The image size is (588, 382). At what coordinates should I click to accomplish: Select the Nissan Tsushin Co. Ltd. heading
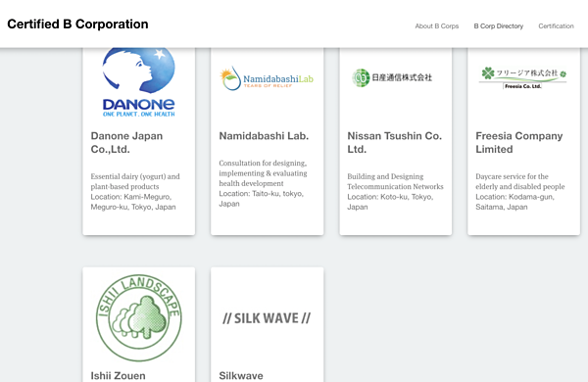coord(395,142)
